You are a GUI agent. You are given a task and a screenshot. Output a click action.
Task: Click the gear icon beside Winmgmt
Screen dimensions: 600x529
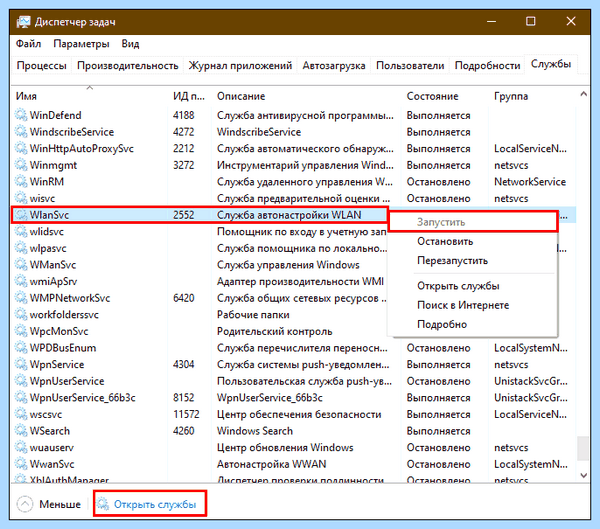click(x=21, y=165)
